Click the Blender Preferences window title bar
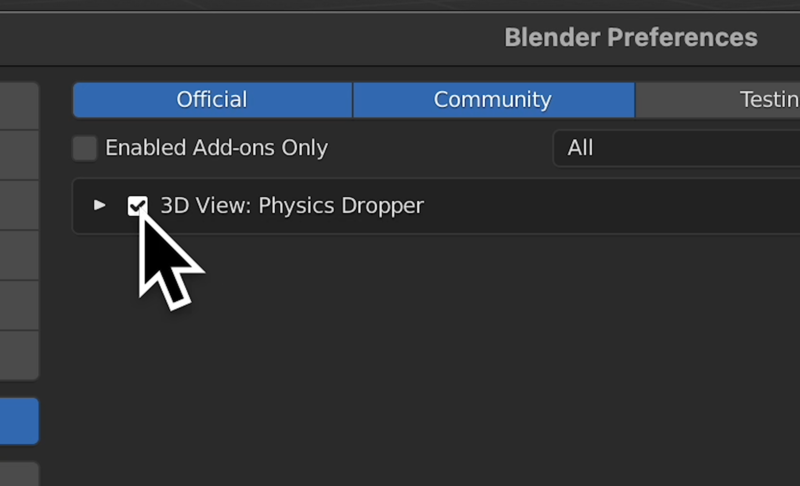The height and width of the screenshot is (486, 800). click(400, 38)
